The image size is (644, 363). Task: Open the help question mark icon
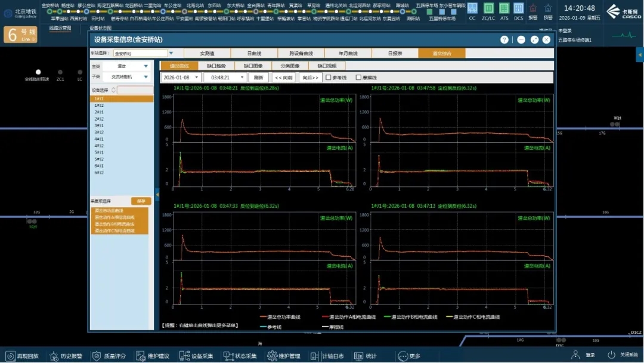[504, 40]
